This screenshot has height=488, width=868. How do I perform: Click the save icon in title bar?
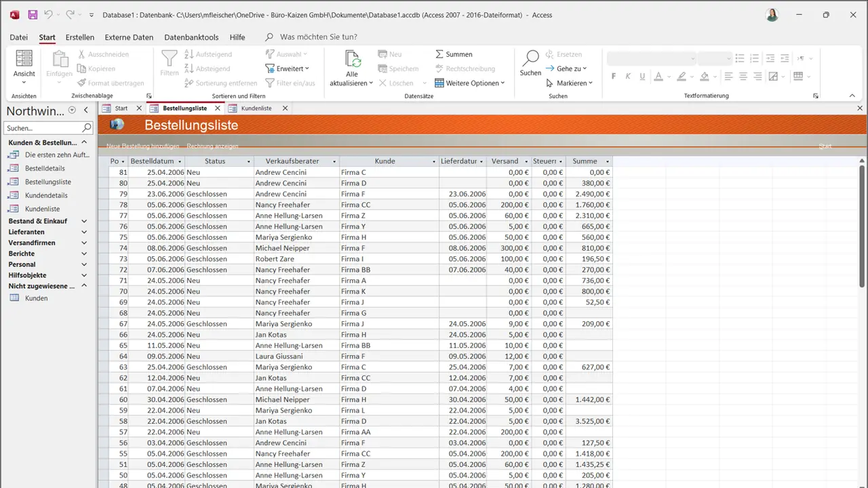point(33,14)
